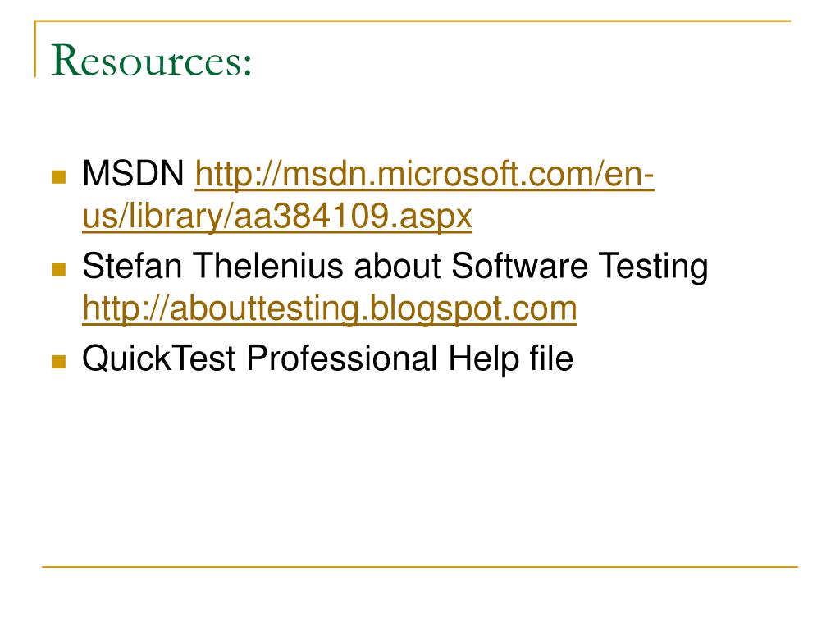
Task: Follow the us/library/aa384109.aspx link line
Action: point(277,217)
